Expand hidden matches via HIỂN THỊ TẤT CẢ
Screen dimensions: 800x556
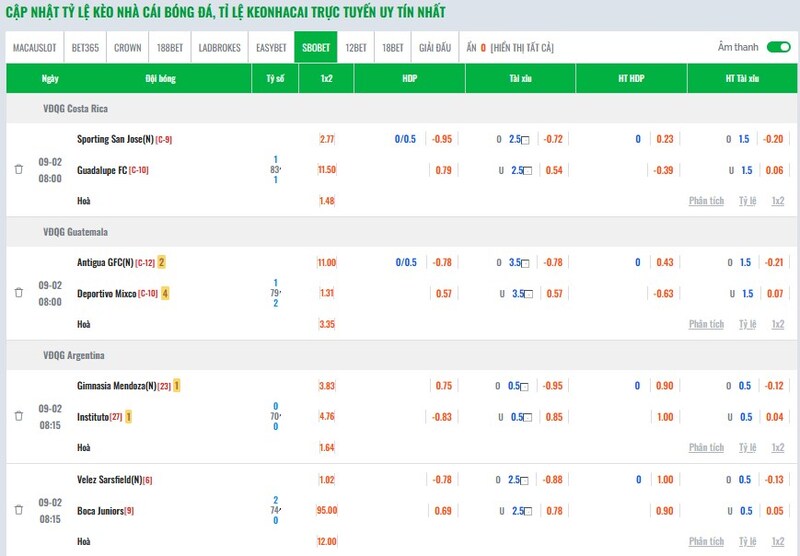(522, 48)
